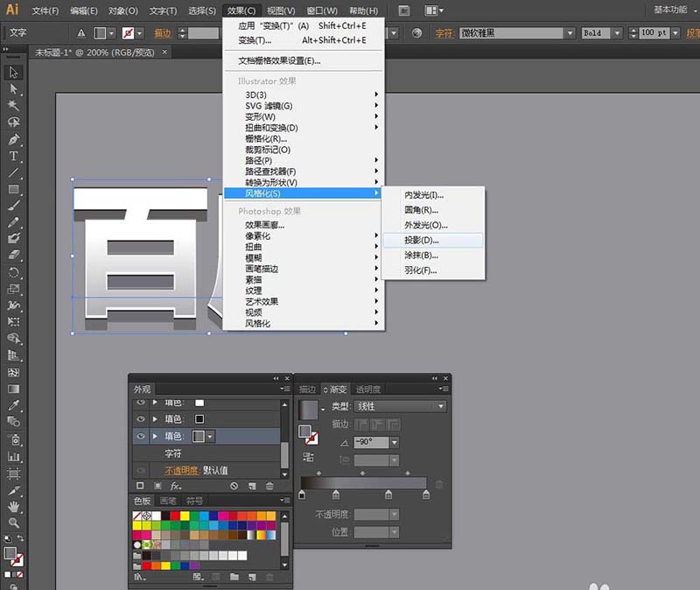Select the Direct Selection tool
This screenshot has height=590, width=700.
click(13, 89)
